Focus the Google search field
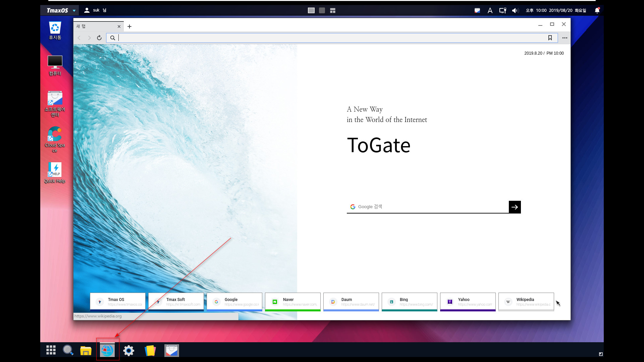Viewport: 644px width, 362px height. (428, 207)
